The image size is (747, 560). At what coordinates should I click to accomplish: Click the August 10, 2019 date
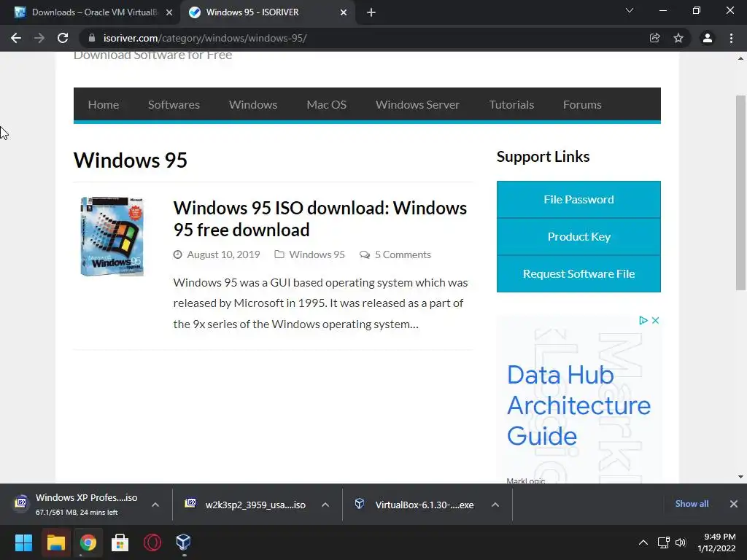pos(223,254)
